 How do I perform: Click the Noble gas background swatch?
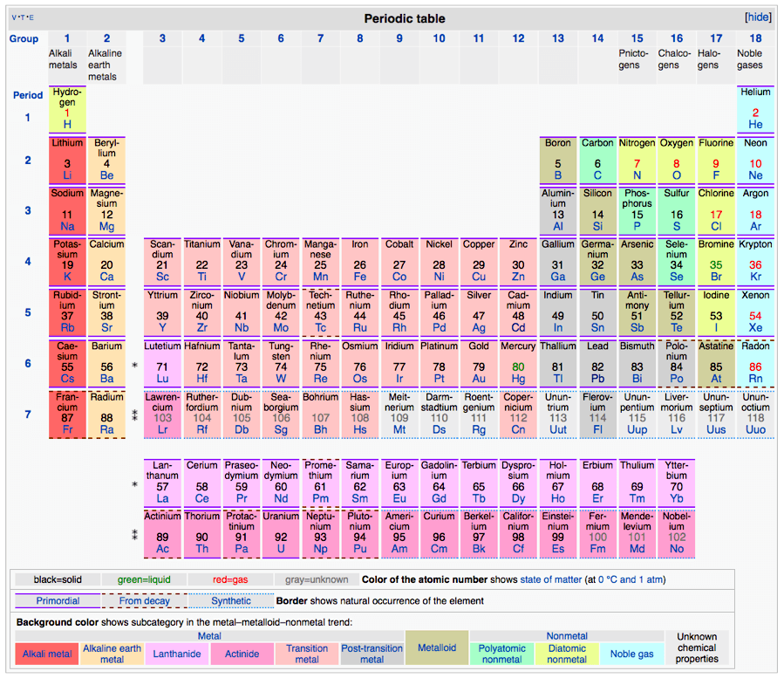coord(631,654)
